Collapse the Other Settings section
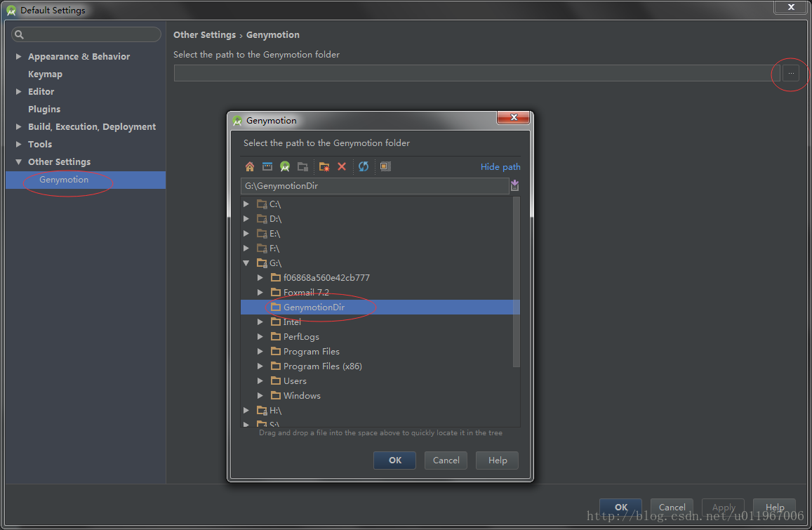812x530 pixels. (x=19, y=162)
